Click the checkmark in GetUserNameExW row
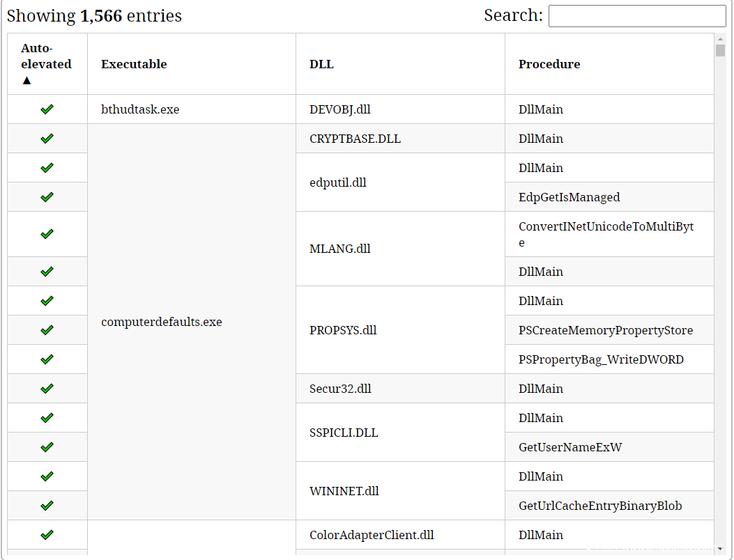This screenshot has width=734, height=560. pos(47,447)
